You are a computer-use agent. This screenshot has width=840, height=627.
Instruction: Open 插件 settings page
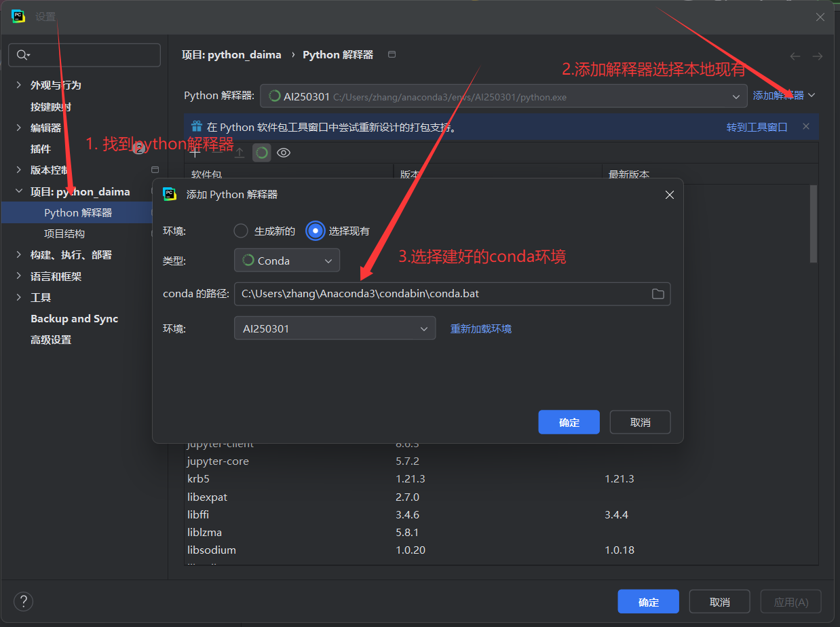pyautogui.click(x=40, y=149)
